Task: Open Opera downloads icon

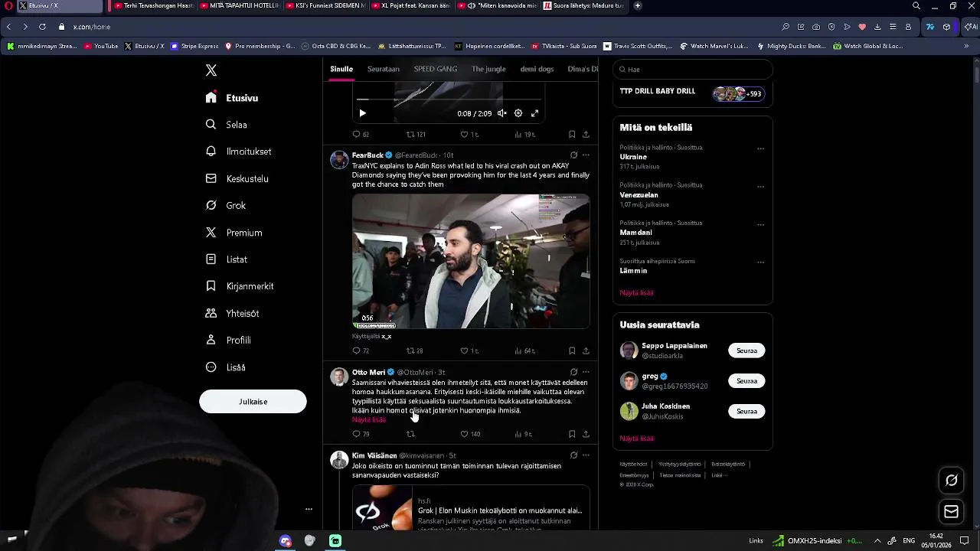Action: point(877,27)
